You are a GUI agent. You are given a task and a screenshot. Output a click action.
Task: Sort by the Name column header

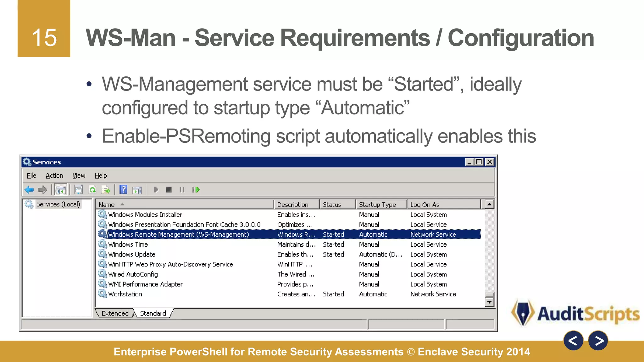point(185,204)
